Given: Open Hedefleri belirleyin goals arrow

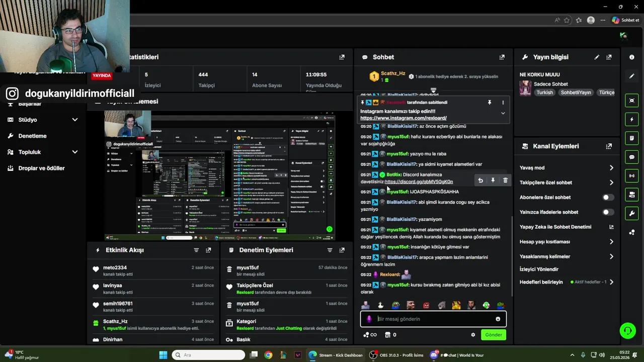Looking at the screenshot, I should pyautogui.click(x=611, y=282).
